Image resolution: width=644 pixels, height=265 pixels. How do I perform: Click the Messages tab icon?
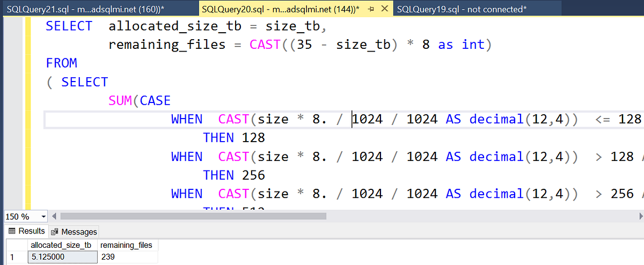55,232
